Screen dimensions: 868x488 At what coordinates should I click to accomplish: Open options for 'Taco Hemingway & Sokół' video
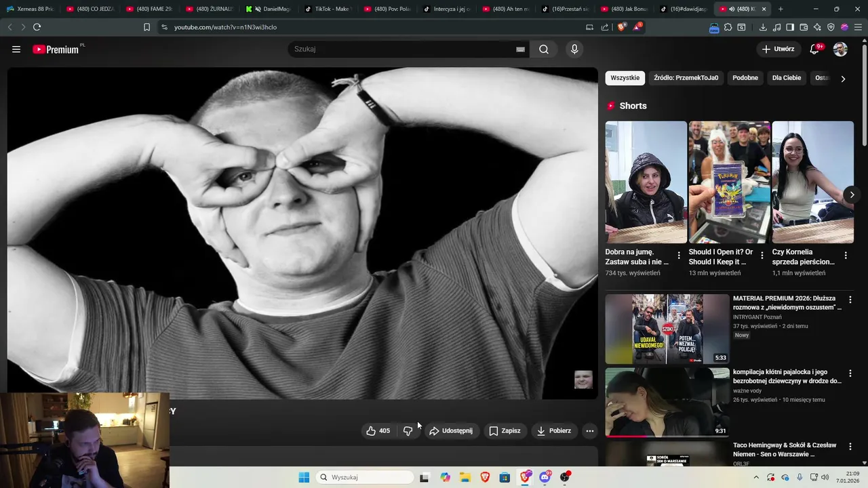tap(850, 447)
